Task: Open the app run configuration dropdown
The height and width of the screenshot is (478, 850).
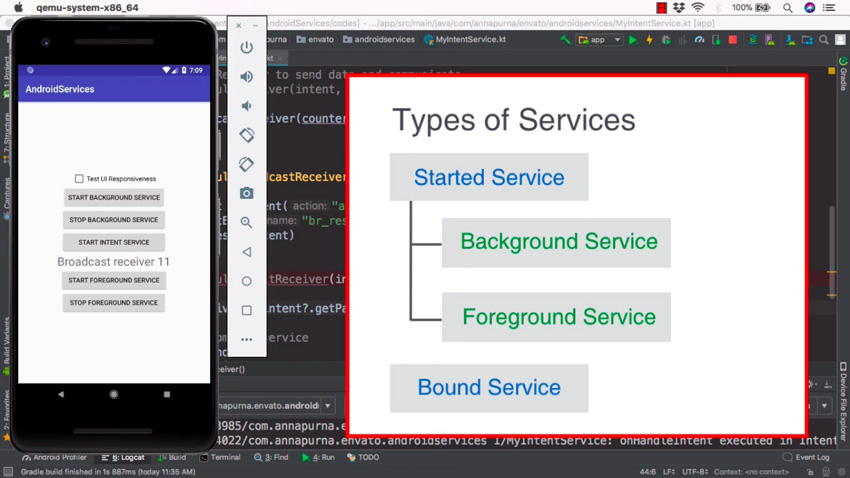Action: click(x=600, y=40)
